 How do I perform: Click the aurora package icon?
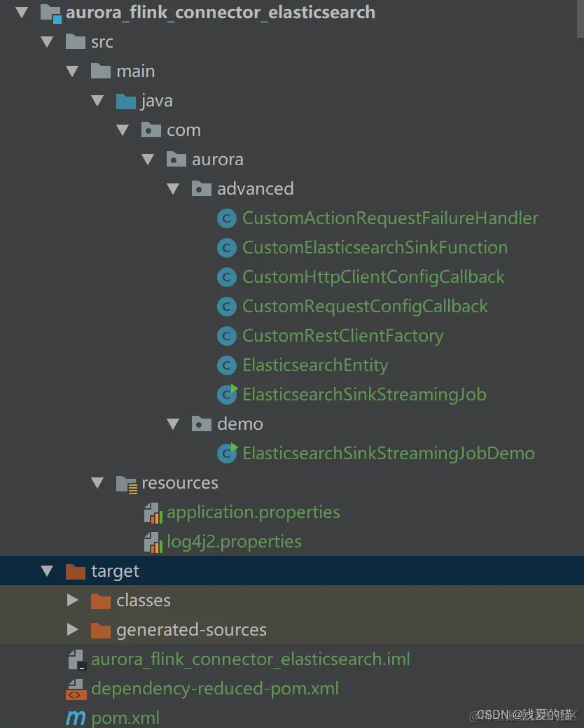pos(176,160)
